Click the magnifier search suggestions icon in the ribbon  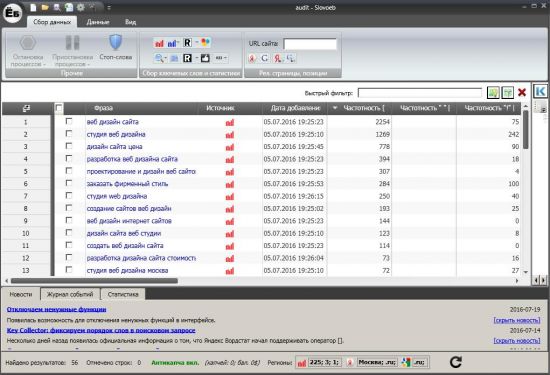tap(159, 58)
